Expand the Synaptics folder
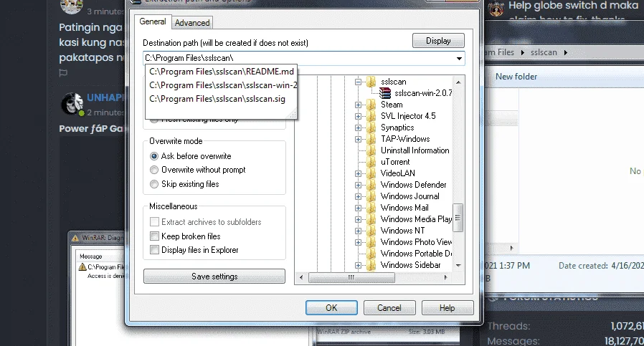 click(358, 128)
